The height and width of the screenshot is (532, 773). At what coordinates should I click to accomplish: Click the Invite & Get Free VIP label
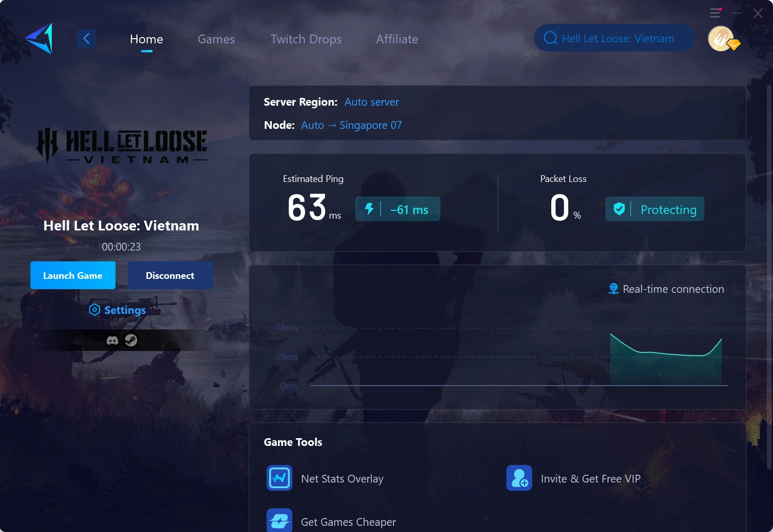(x=590, y=479)
